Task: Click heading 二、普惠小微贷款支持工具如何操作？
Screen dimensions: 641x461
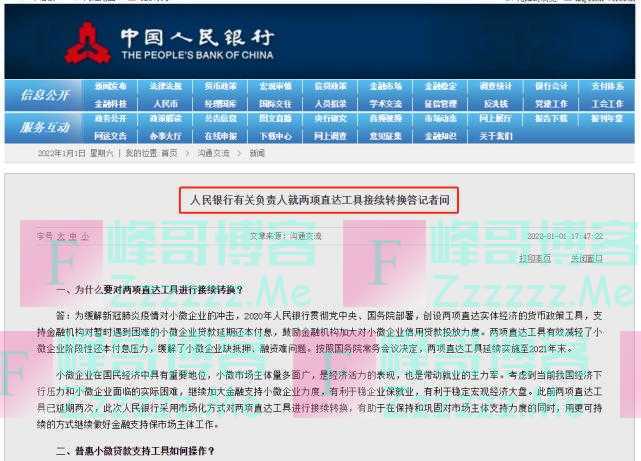Action: (135, 451)
